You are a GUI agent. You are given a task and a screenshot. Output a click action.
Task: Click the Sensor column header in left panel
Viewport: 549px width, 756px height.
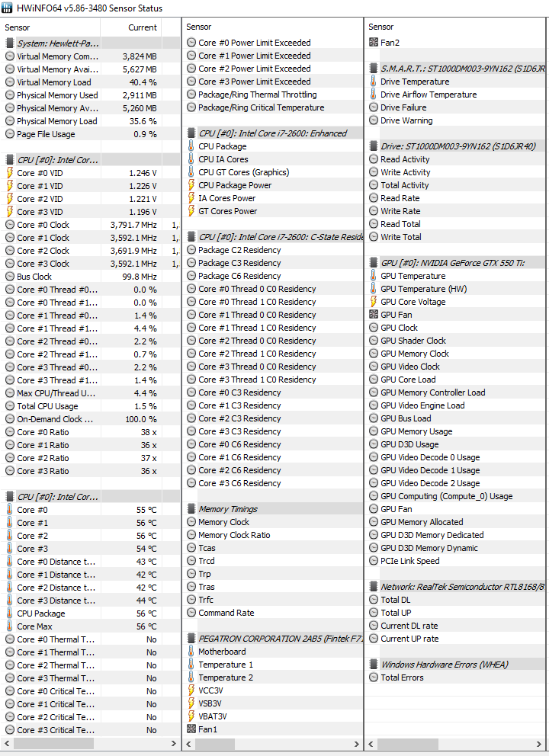(x=50, y=27)
